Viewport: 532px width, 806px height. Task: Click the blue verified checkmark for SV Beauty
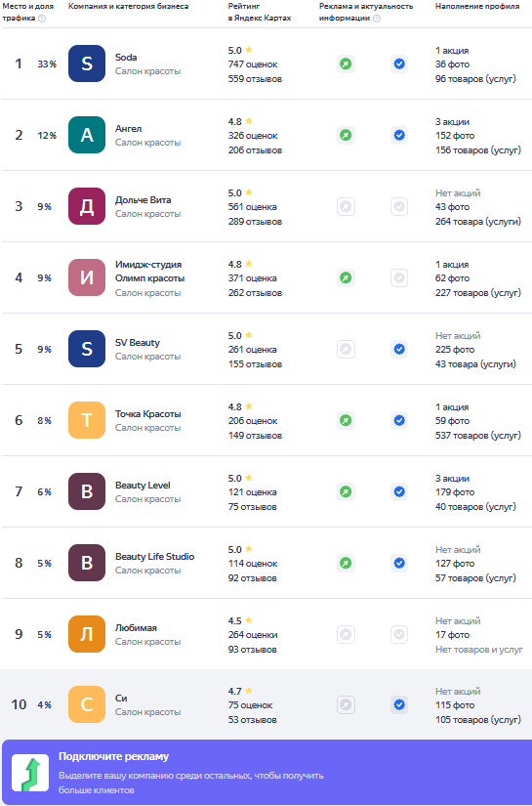tap(399, 350)
